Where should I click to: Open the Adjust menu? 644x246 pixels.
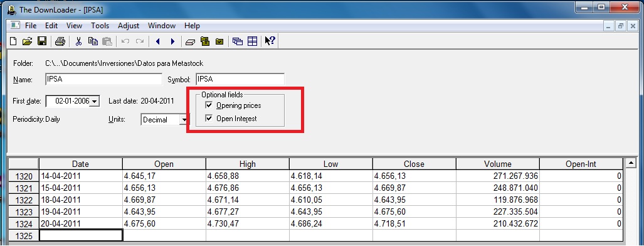pyautogui.click(x=129, y=26)
